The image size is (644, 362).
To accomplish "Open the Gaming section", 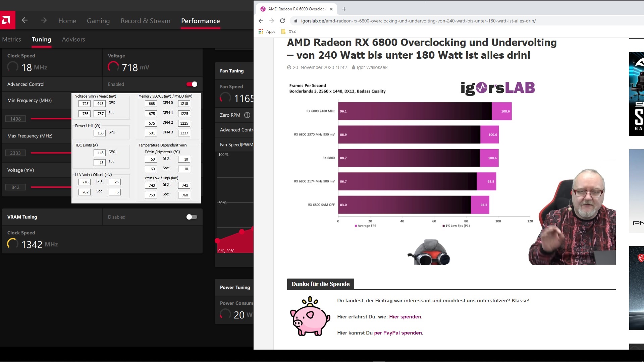I will point(98,21).
